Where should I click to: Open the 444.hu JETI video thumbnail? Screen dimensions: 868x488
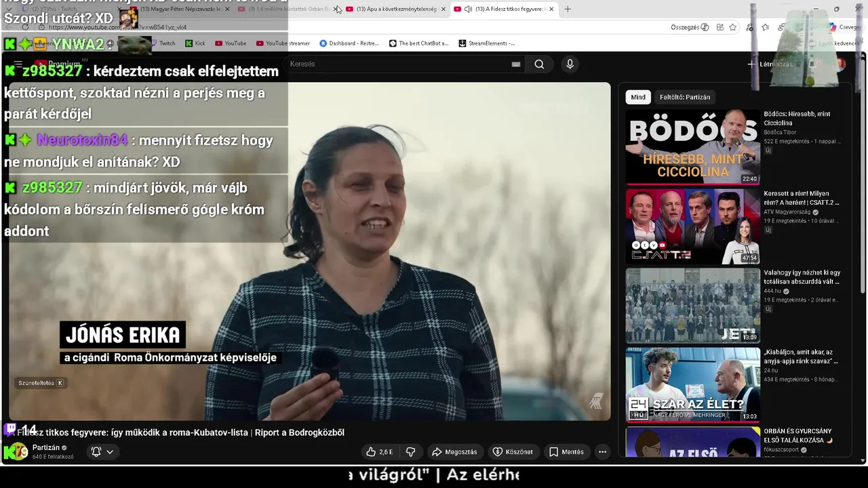[x=692, y=306]
